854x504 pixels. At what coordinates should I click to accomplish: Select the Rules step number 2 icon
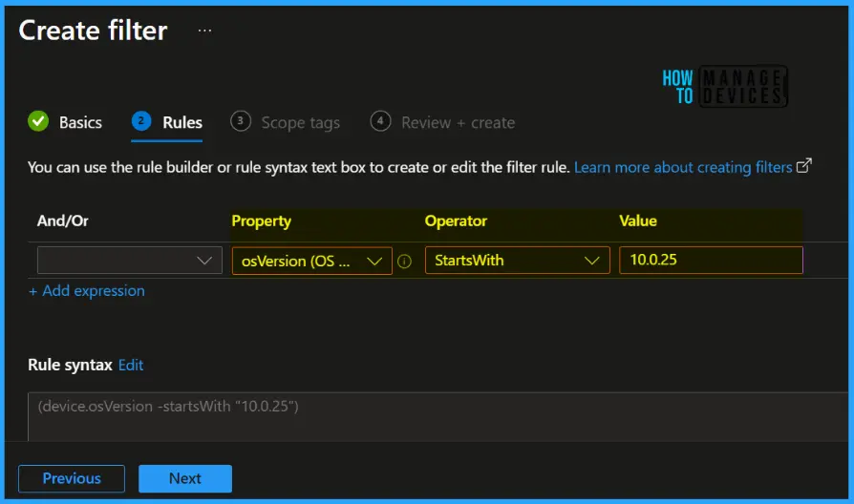tap(141, 121)
